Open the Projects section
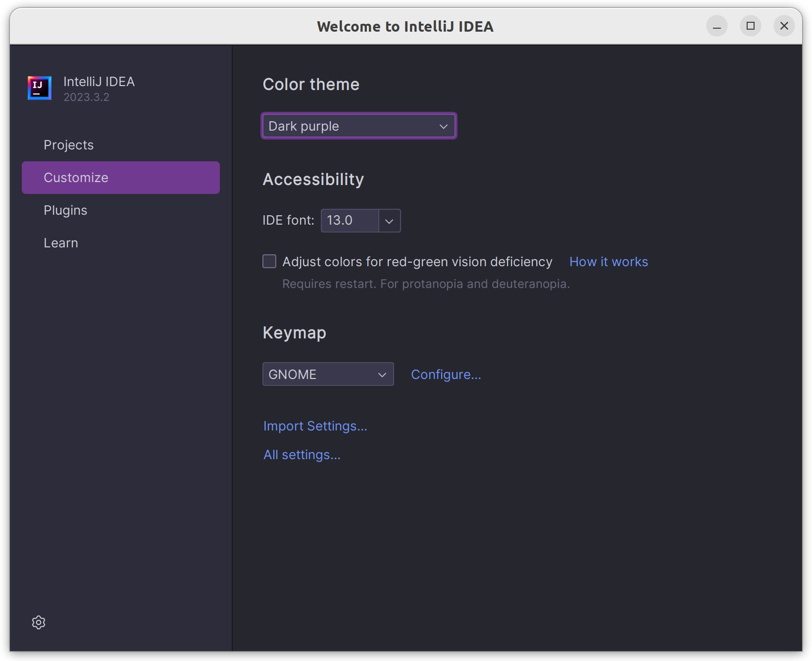This screenshot has height=661, width=812. [x=121, y=145]
